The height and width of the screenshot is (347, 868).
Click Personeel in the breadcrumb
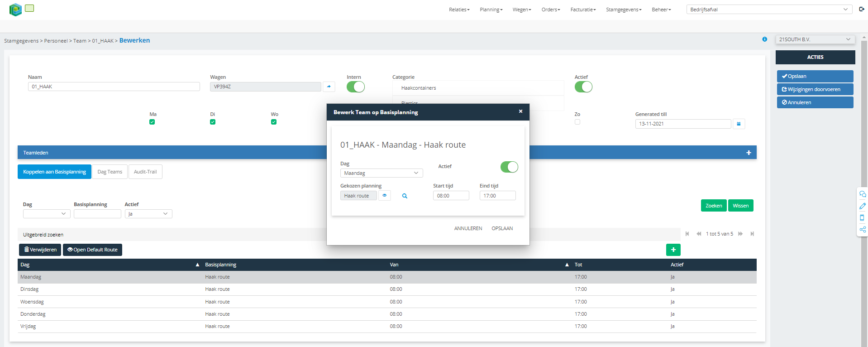(56, 41)
